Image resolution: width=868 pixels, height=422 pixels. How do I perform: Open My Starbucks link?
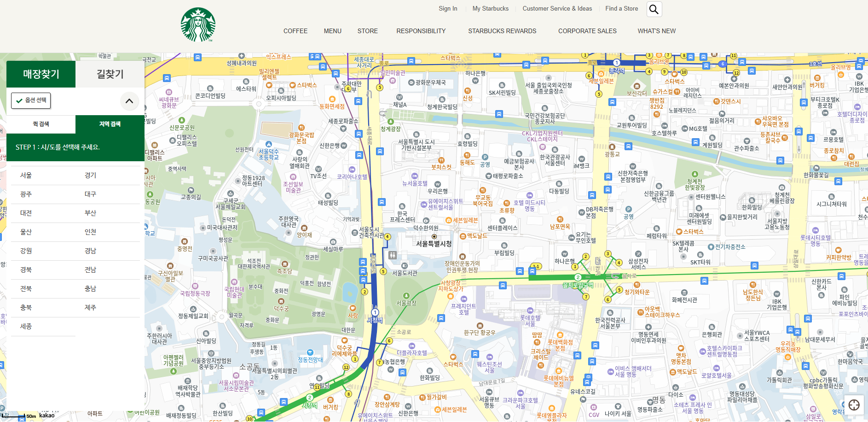pyautogui.click(x=491, y=8)
